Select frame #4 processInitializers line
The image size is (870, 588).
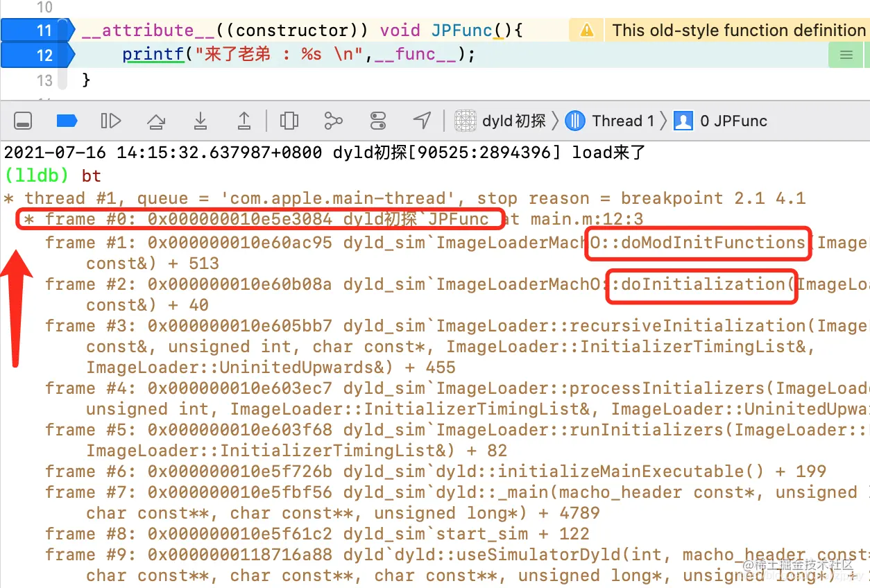tap(457, 399)
